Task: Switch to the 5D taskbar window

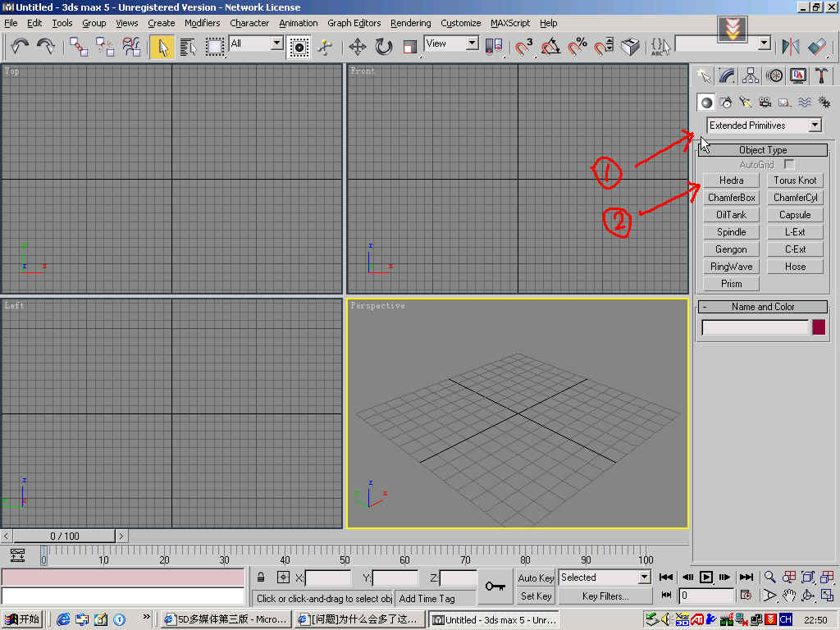Action: [226, 619]
